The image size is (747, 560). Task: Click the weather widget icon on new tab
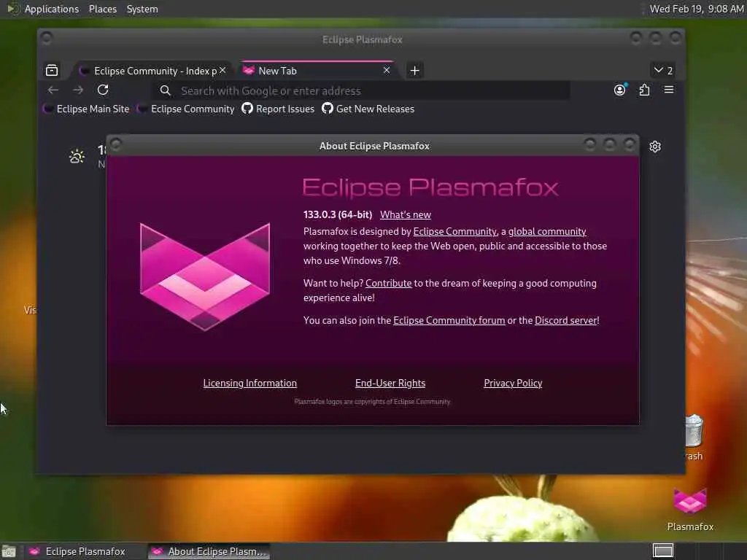coord(77,156)
